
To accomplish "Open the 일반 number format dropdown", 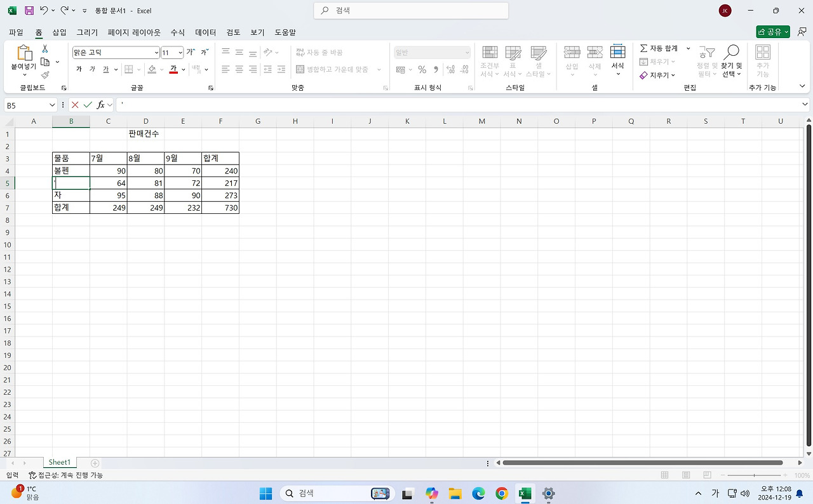I will (x=467, y=53).
